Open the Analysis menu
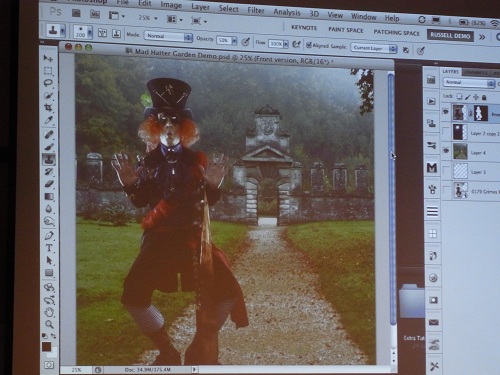 click(x=287, y=12)
